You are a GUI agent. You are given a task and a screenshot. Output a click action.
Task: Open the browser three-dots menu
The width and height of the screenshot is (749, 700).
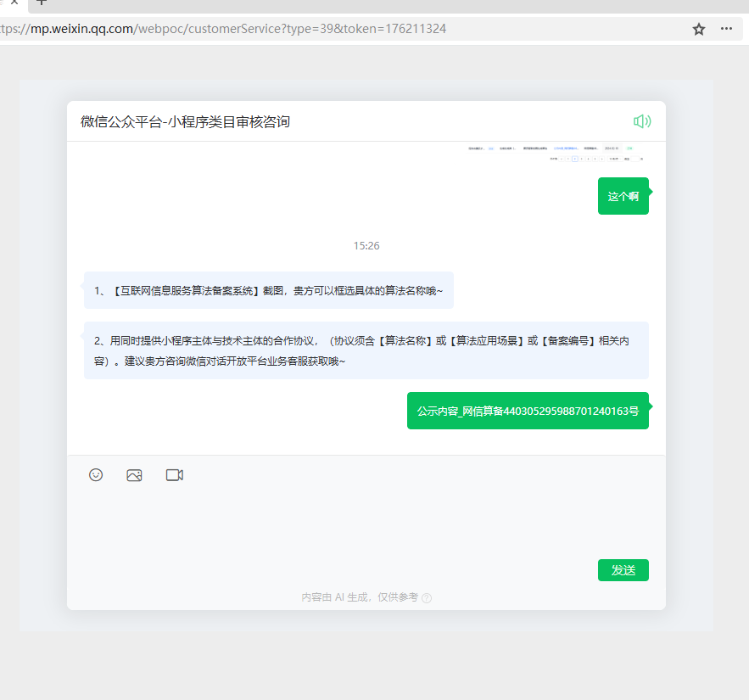click(726, 29)
